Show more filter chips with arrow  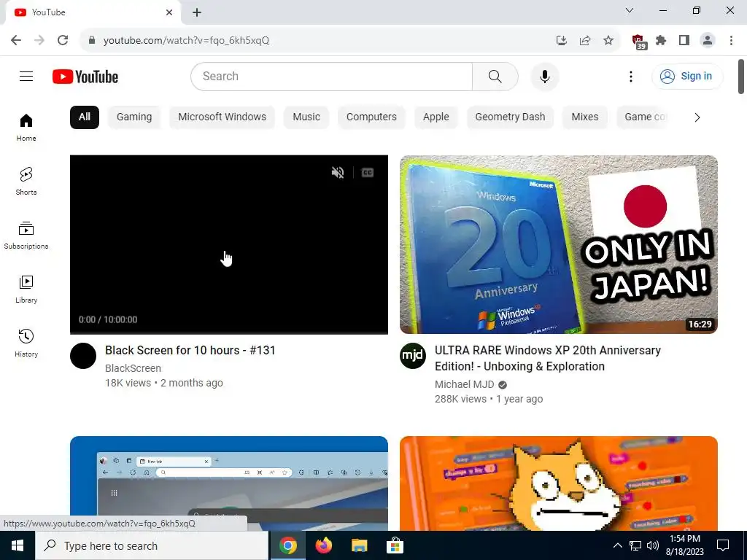tap(697, 117)
